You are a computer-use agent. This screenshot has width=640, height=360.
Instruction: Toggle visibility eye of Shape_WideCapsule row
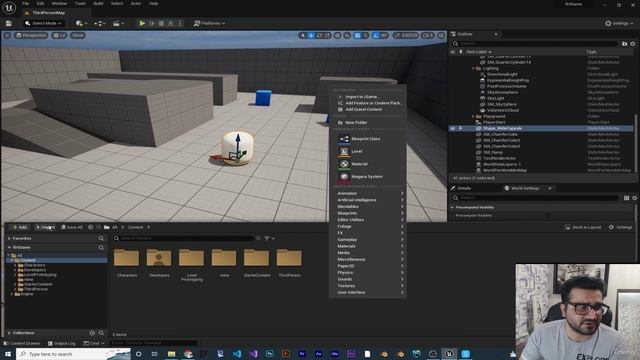coord(452,128)
